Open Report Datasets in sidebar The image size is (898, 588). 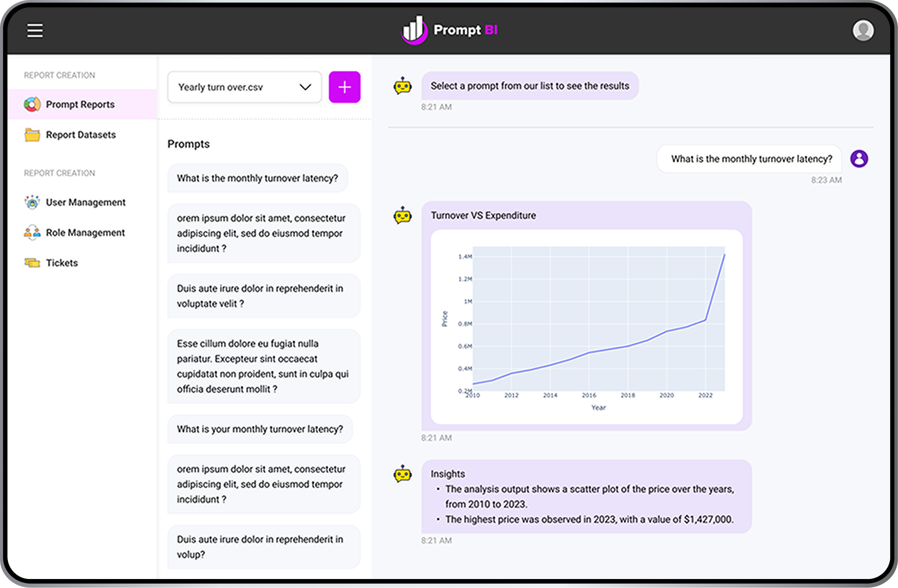point(82,135)
